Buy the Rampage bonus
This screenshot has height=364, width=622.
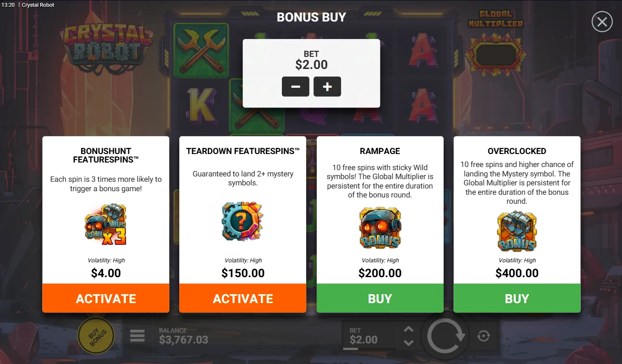tap(380, 298)
